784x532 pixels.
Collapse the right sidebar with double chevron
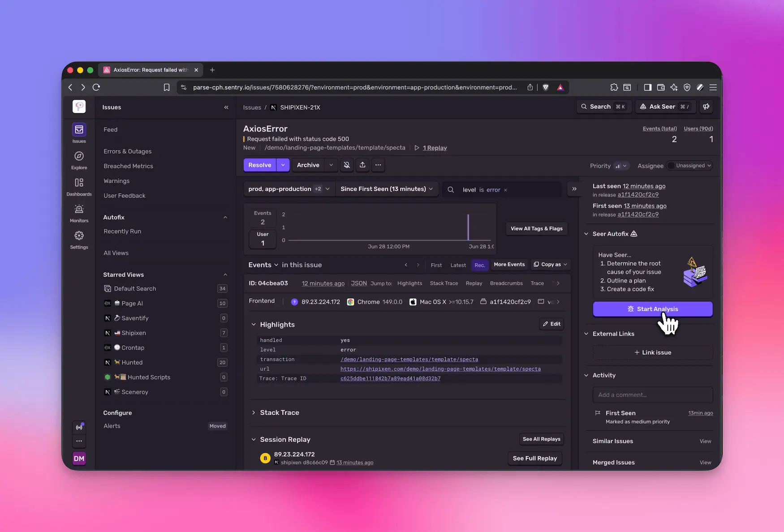coord(574,189)
